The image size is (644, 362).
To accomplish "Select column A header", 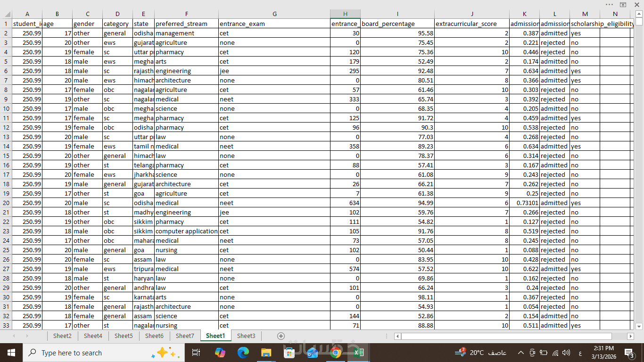I will [x=27, y=14].
